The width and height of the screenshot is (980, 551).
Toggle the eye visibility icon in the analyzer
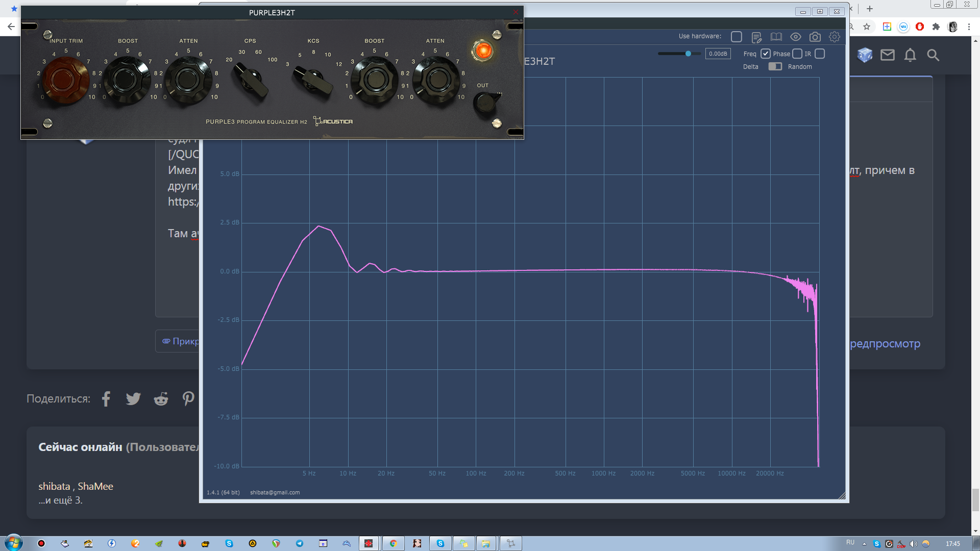pyautogui.click(x=795, y=37)
